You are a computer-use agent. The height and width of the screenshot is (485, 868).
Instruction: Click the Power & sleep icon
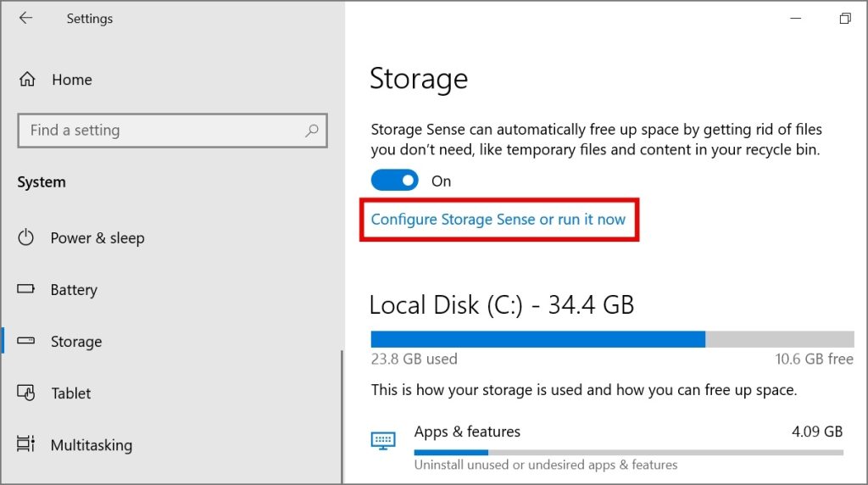(26, 238)
